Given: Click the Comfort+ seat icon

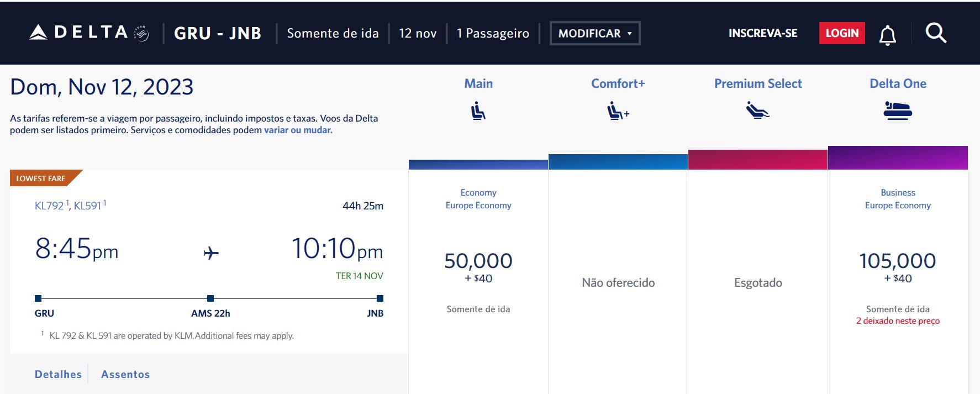Looking at the screenshot, I should point(618,111).
